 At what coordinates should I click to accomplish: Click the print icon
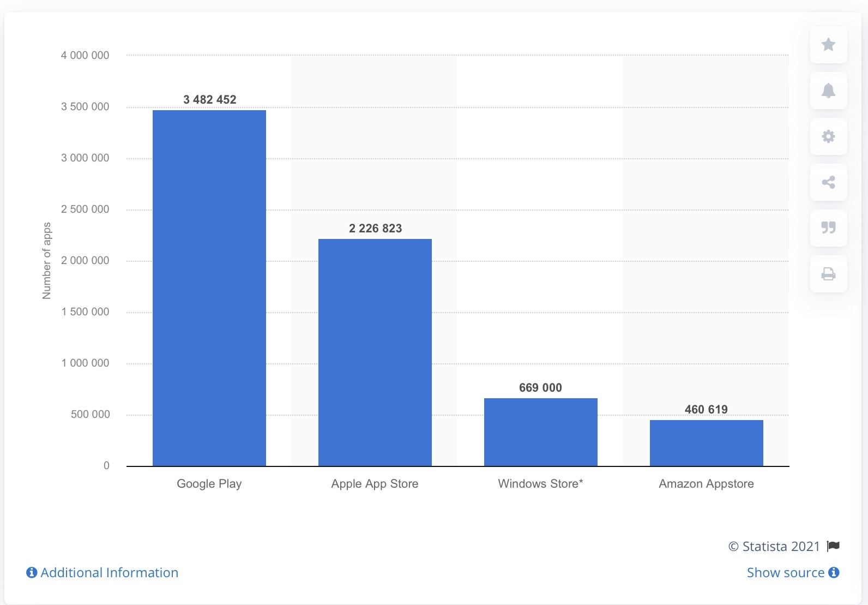point(828,274)
